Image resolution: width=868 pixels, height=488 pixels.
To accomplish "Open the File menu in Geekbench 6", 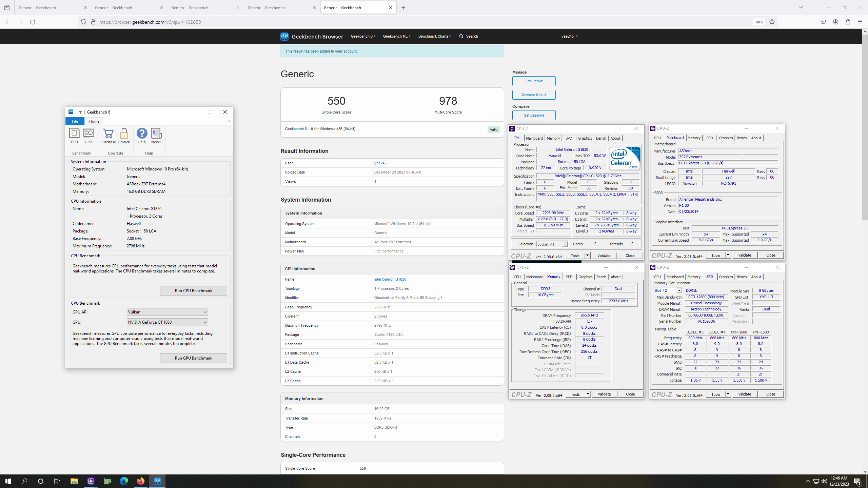I will pyautogui.click(x=75, y=121).
